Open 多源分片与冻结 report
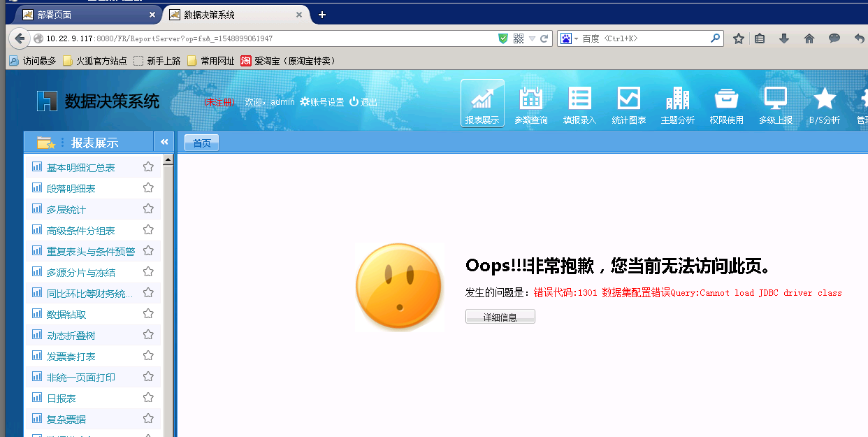868x437 pixels. pos(81,273)
